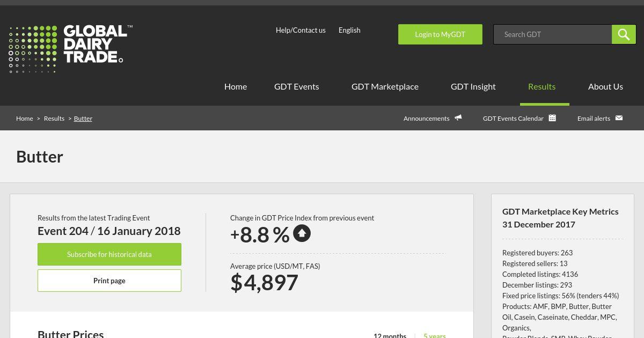Switch chart to 5 years view
Viewport: 644px width, 338px height.
point(435,335)
